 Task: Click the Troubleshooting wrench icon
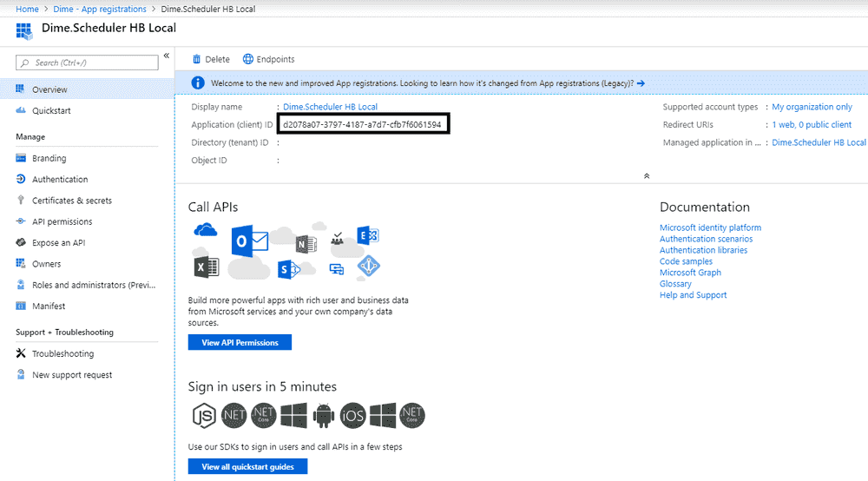(x=21, y=353)
